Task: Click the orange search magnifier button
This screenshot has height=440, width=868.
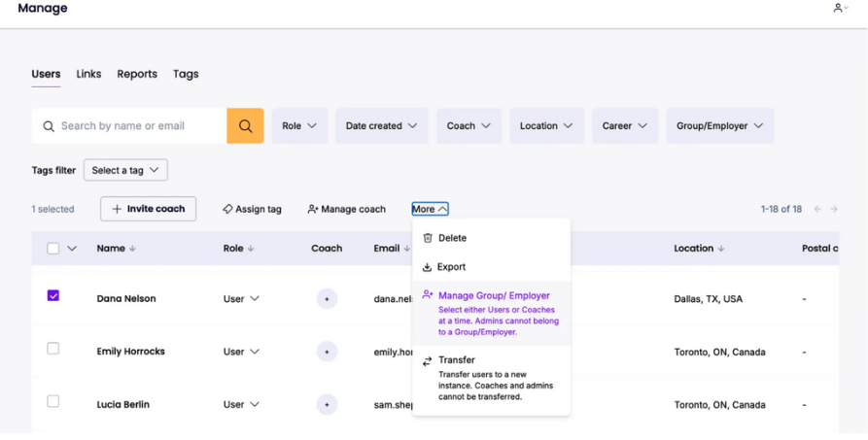Action: click(245, 126)
